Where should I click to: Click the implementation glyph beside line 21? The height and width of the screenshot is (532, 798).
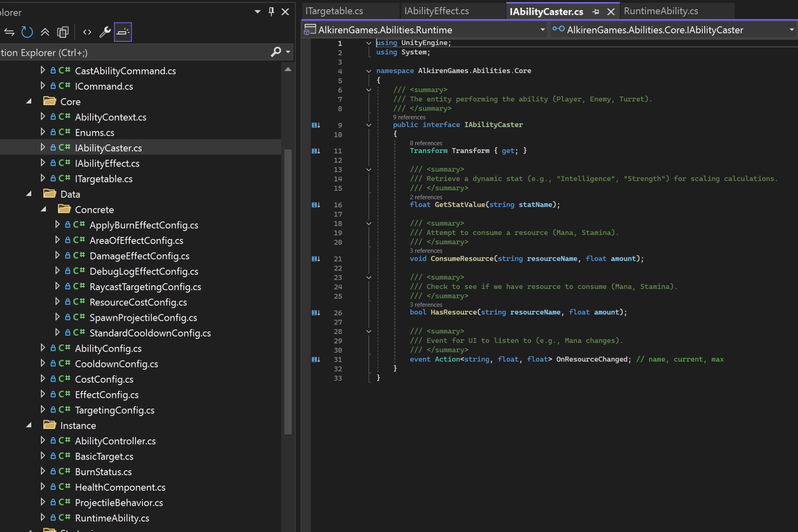(x=316, y=259)
